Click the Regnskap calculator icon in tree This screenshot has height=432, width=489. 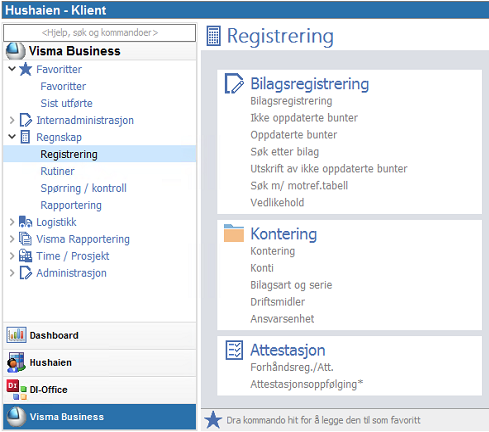coord(25,137)
